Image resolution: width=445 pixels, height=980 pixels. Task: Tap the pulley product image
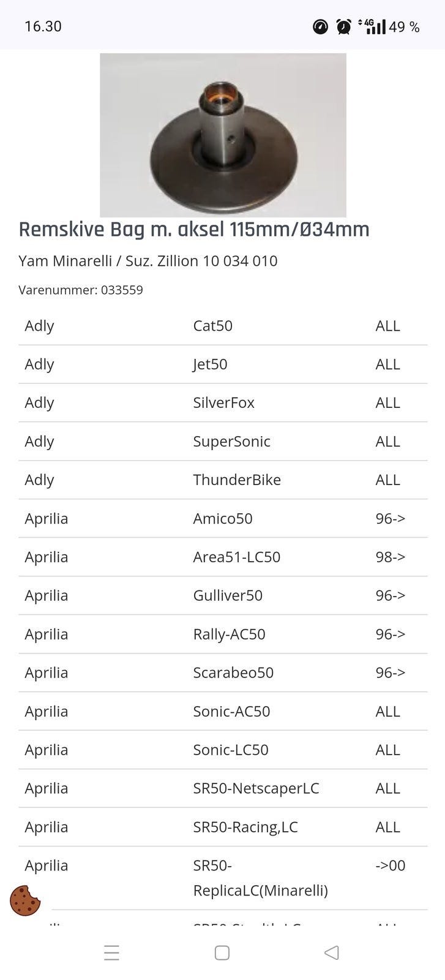pos(223,135)
